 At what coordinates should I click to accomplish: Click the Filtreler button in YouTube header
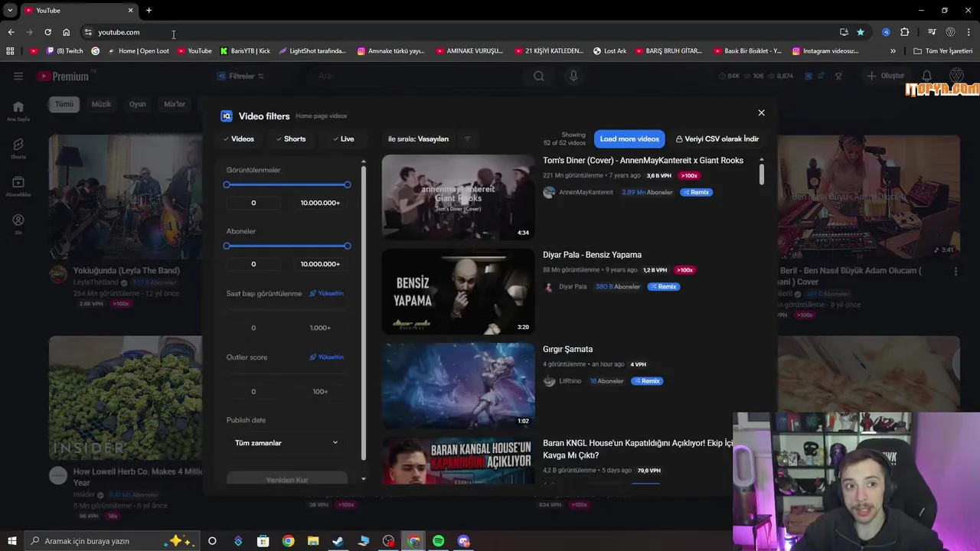[x=240, y=76]
